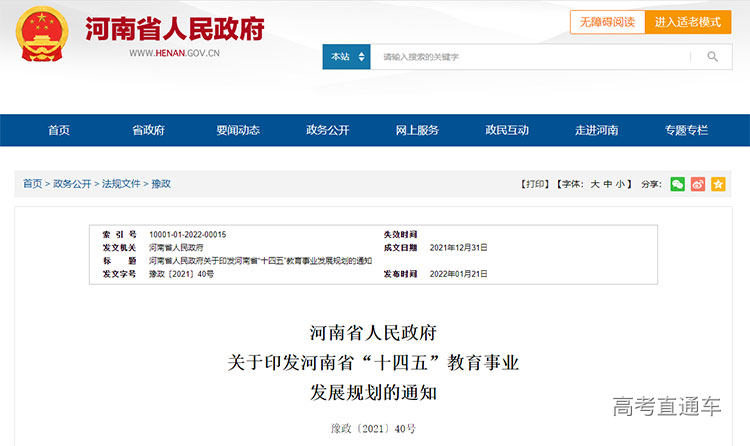Open the 网上服务 menu item
Viewport: 750px width, 446px height.
[x=417, y=130]
